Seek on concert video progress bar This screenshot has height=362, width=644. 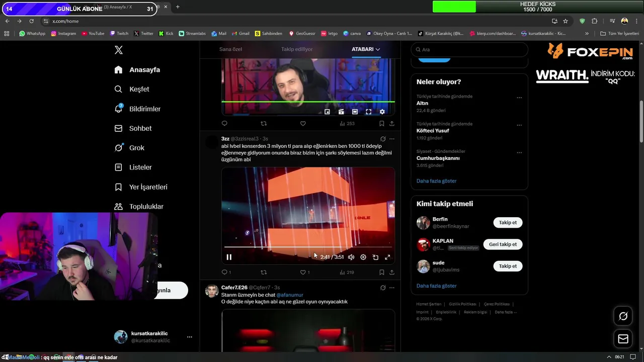coord(308,247)
